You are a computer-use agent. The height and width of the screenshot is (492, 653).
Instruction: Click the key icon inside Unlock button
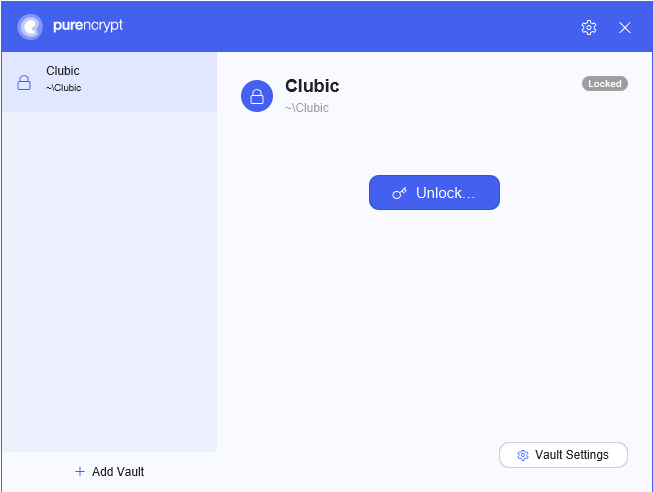point(399,193)
